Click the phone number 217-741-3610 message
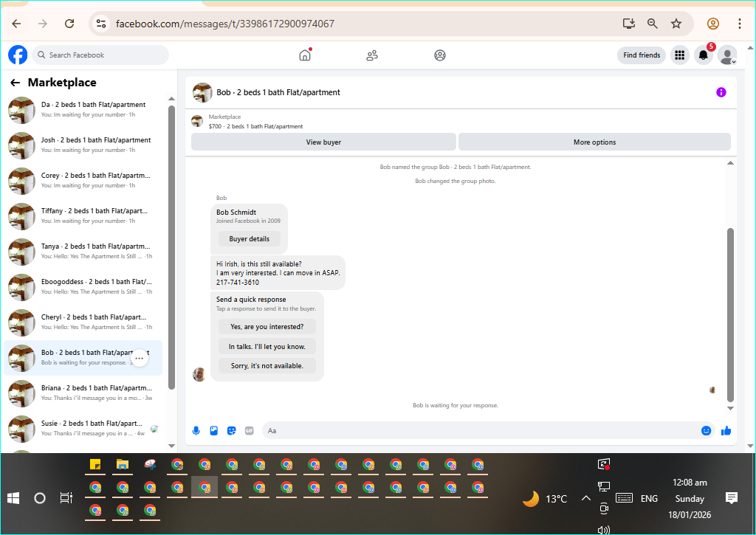Image resolution: width=756 pixels, height=535 pixels. coord(237,283)
